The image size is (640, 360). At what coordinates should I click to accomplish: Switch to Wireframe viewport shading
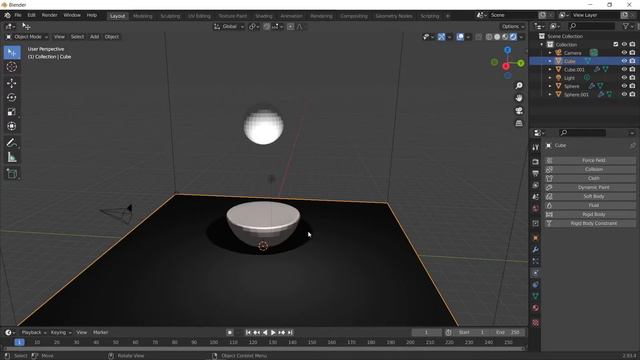point(489,37)
